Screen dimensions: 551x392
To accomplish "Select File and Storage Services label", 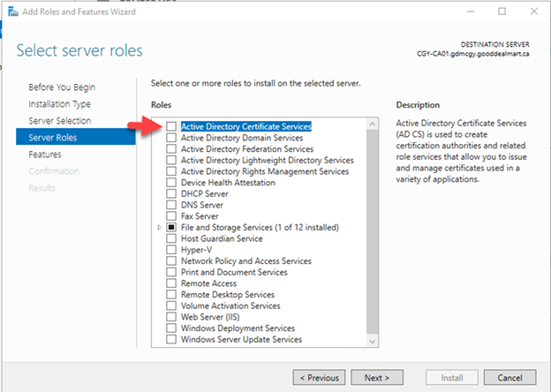I will tap(260, 227).
